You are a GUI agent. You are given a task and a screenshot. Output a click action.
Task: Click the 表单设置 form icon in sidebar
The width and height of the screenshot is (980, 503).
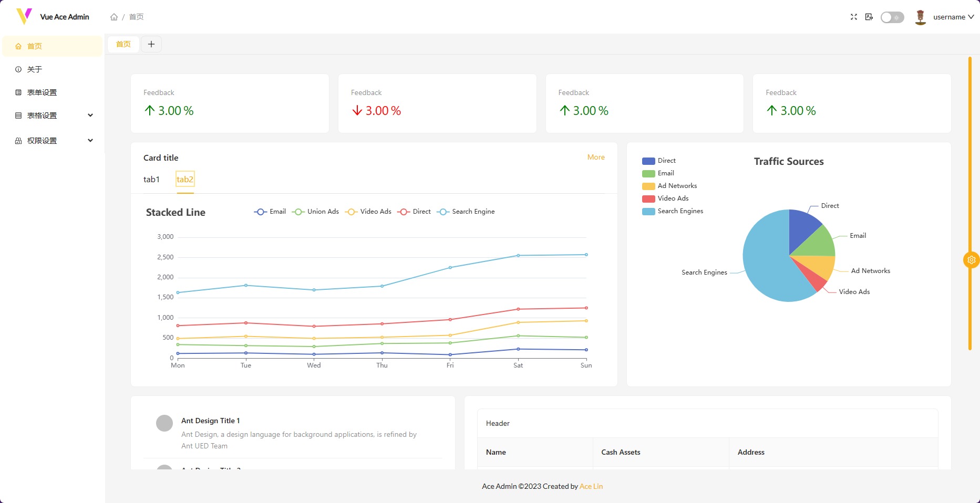click(18, 92)
